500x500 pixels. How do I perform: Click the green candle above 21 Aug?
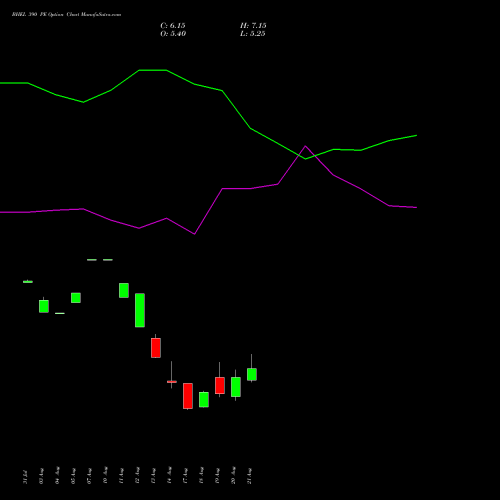coord(252,374)
